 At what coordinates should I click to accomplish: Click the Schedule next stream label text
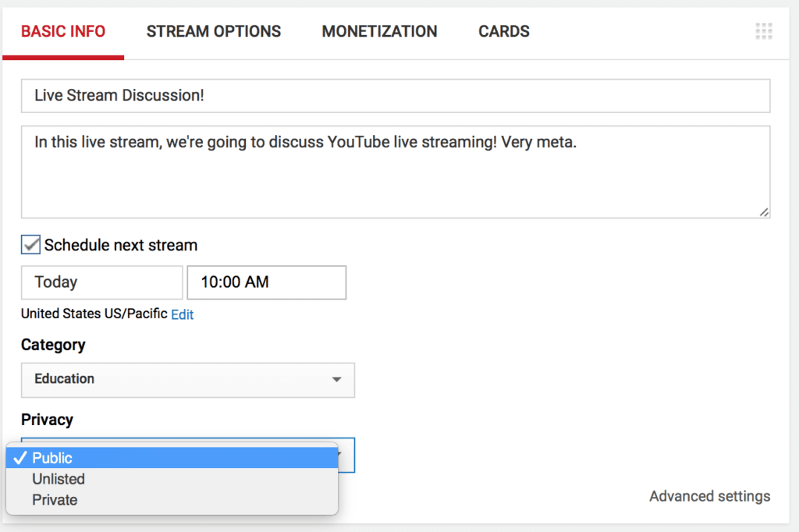pos(121,245)
